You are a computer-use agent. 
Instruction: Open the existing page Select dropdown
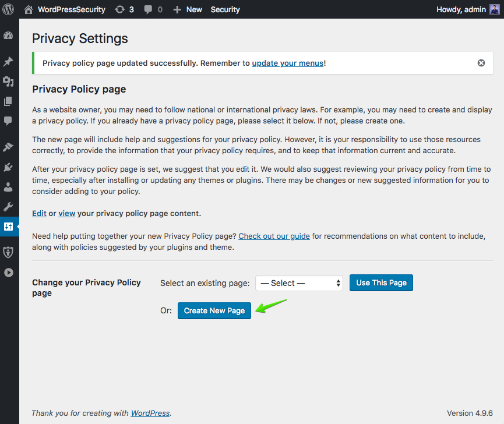tap(299, 283)
